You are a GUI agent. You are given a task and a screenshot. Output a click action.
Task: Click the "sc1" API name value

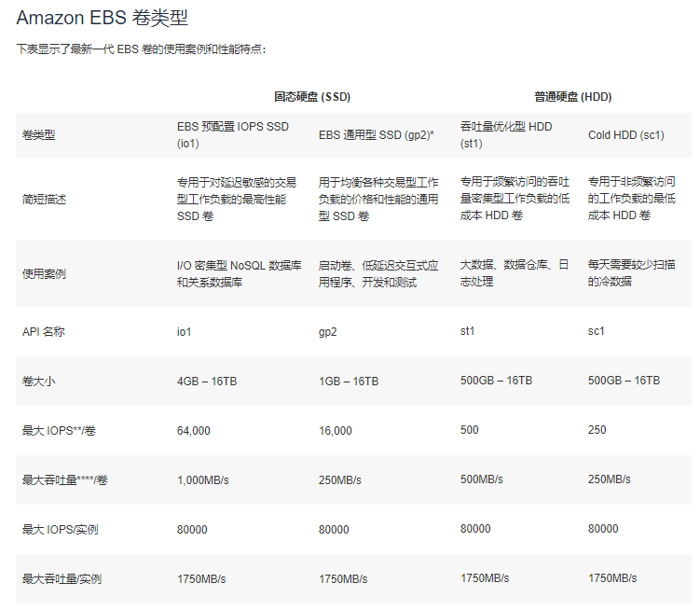tap(596, 331)
